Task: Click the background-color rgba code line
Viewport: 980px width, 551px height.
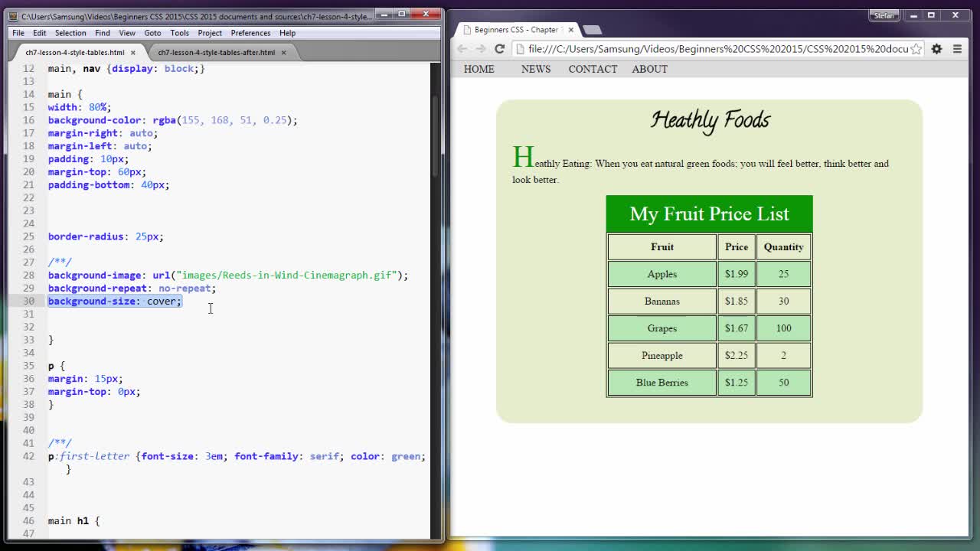Action: click(x=172, y=120)
